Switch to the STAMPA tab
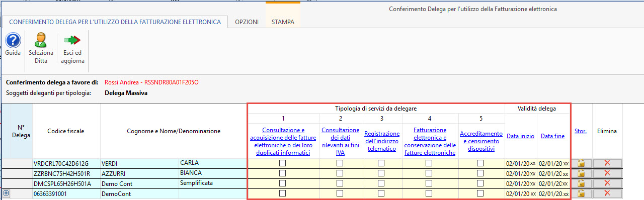This screenshot has width=644, height=200. point(283,22)
